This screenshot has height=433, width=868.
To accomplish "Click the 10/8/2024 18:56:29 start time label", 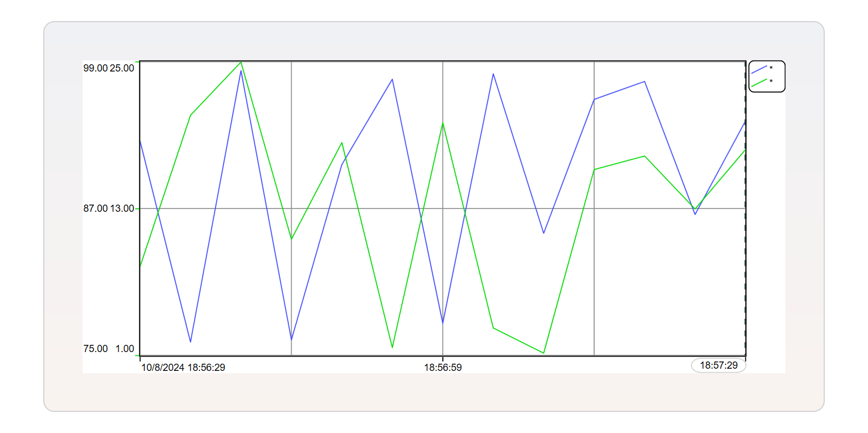I will tap(183, 367).
